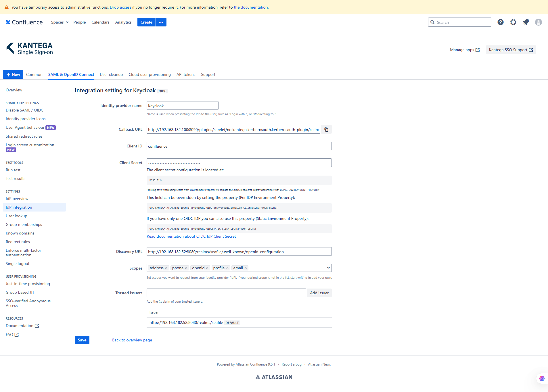Click the warning icon in admin banner
Viewport: 548px width, 392px height.
(x=7, y=7)
